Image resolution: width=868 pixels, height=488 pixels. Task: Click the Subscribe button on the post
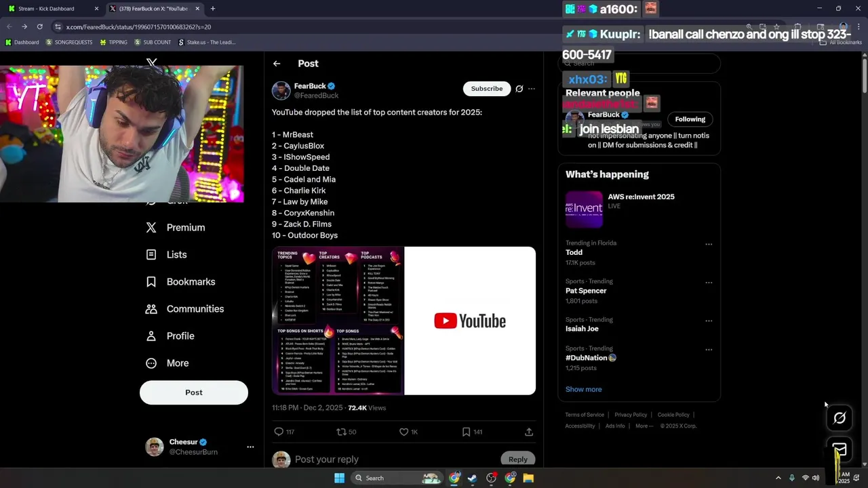pos(487,89)
